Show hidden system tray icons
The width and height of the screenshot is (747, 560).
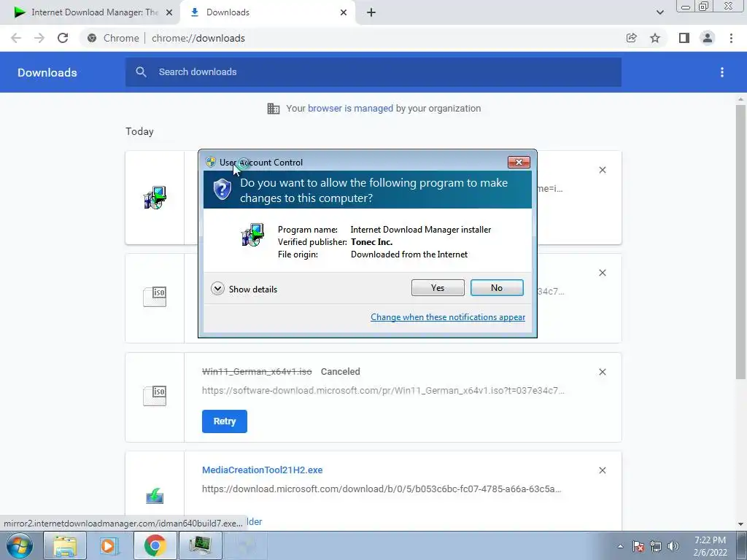click(x=620, y=546)
